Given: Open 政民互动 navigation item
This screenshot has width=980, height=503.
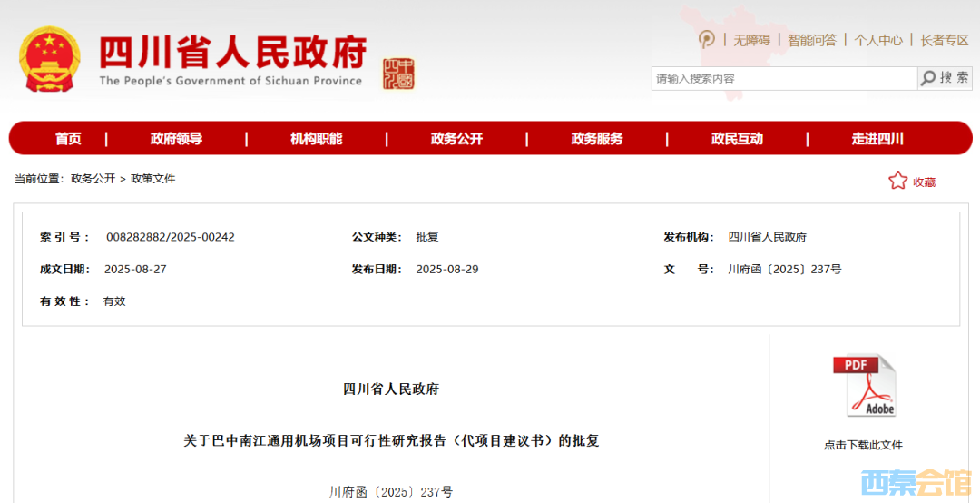Looking at the screenshot, I should click(738, 139).
